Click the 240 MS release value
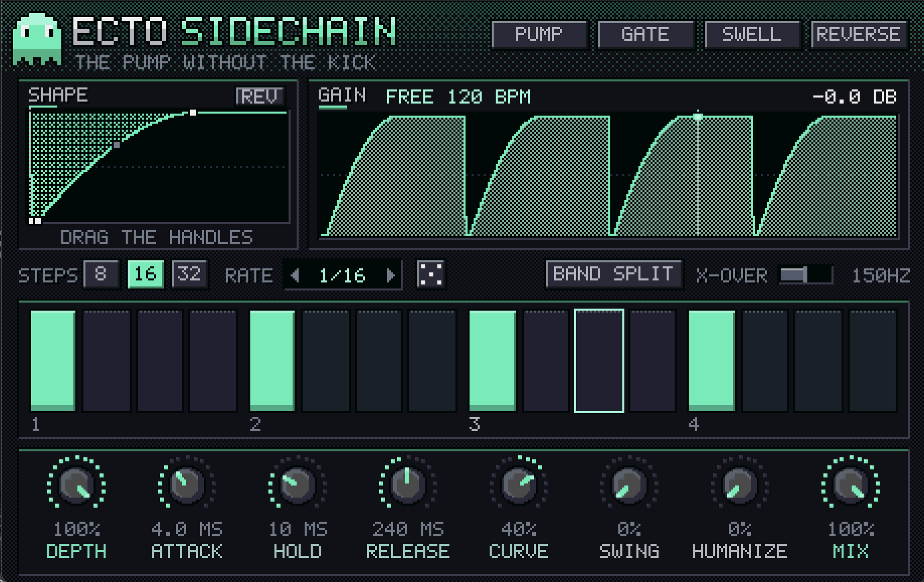 click(408, 529)
